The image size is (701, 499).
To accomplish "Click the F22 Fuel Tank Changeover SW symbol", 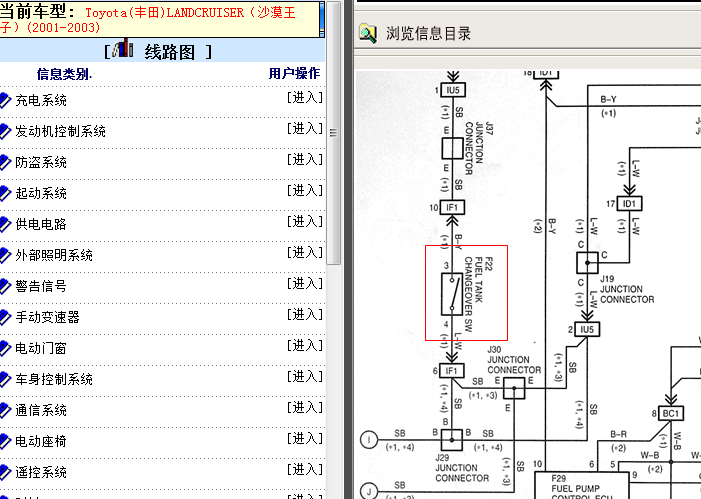I will click(x=452, y=295).
